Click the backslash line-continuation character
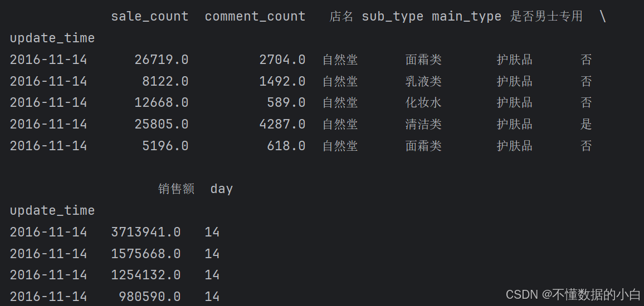 coord(603,16)
